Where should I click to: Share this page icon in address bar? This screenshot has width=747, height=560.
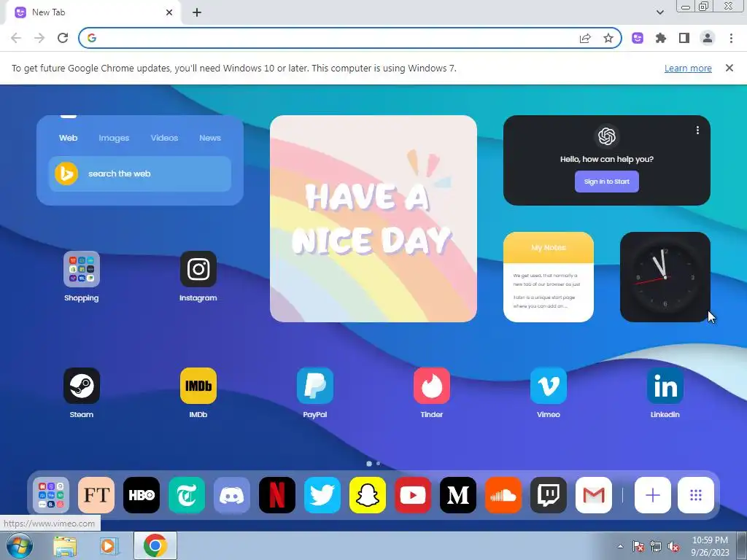[585, 38]
